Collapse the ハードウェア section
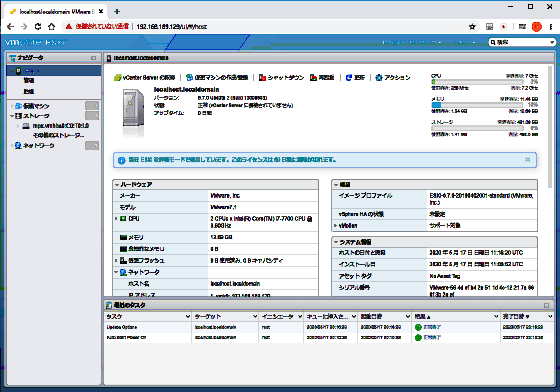The width and height of the screenshot is (560, 392). [x=117, y=185]
